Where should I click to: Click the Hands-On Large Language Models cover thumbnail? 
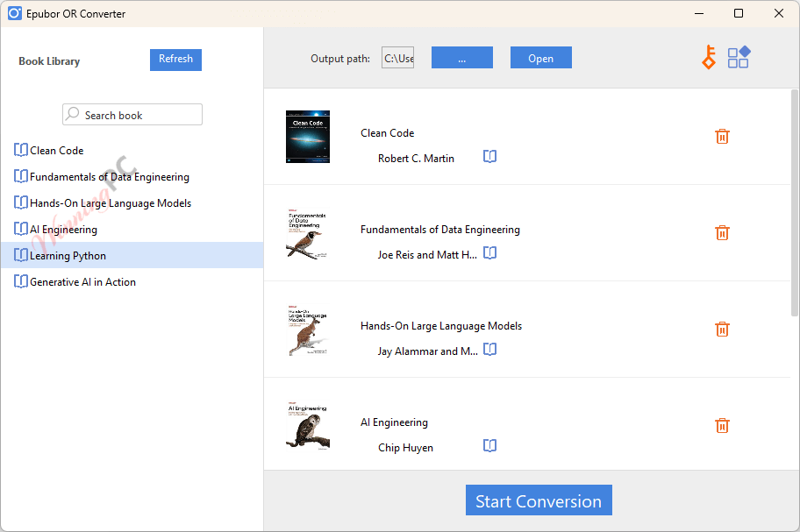point(308,330)
